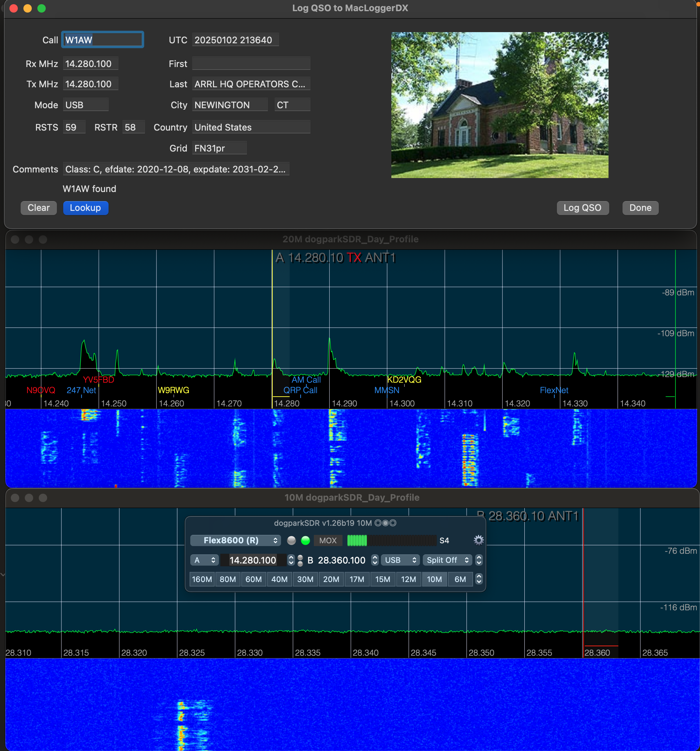
Task: Click the band row stepper arrows
Action: click(x=479, y=579)
